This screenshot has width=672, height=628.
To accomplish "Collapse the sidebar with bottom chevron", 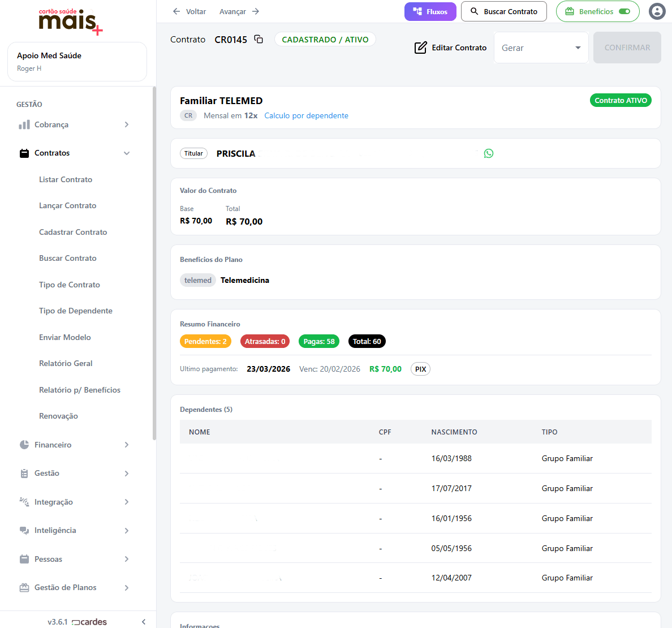I will [x=144, y=622].
